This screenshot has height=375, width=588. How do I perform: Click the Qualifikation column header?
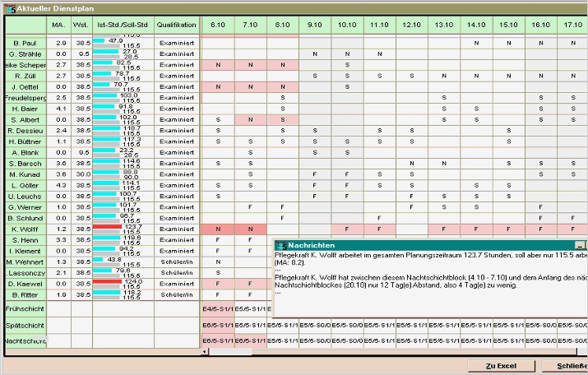pos(177,25)
